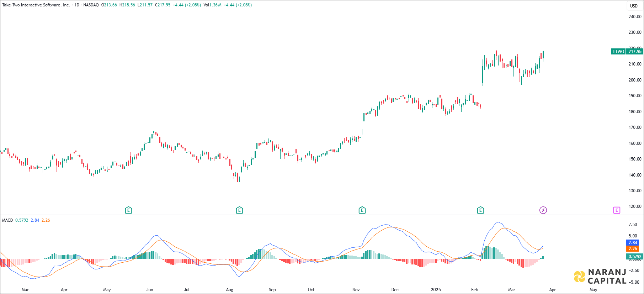This screenshot has width=644, height=294.
Task: Click the high price H218.56 value
Action: pos(127,5)
